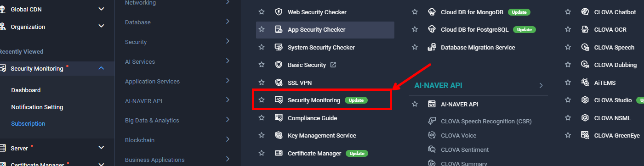Select Subscription in sidebar submenu
The width and height of the screenshot is (644, 166).
[x=28, y=124]
